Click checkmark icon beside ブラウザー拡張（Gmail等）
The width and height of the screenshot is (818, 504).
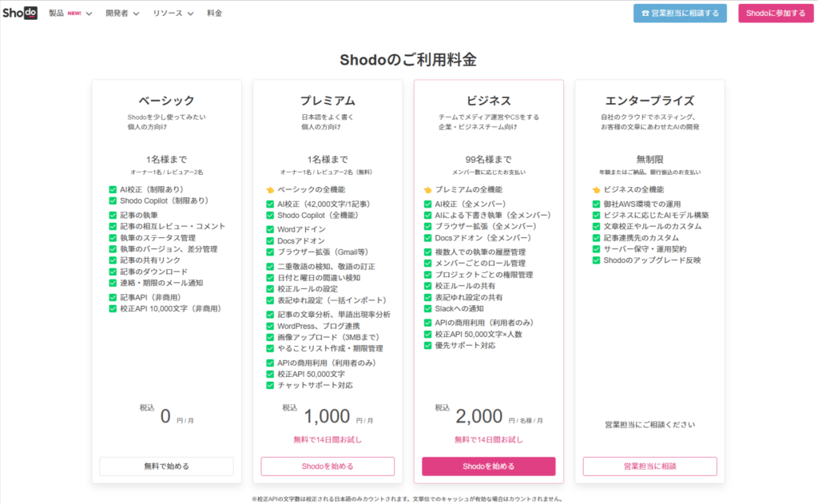coord(270,252)
